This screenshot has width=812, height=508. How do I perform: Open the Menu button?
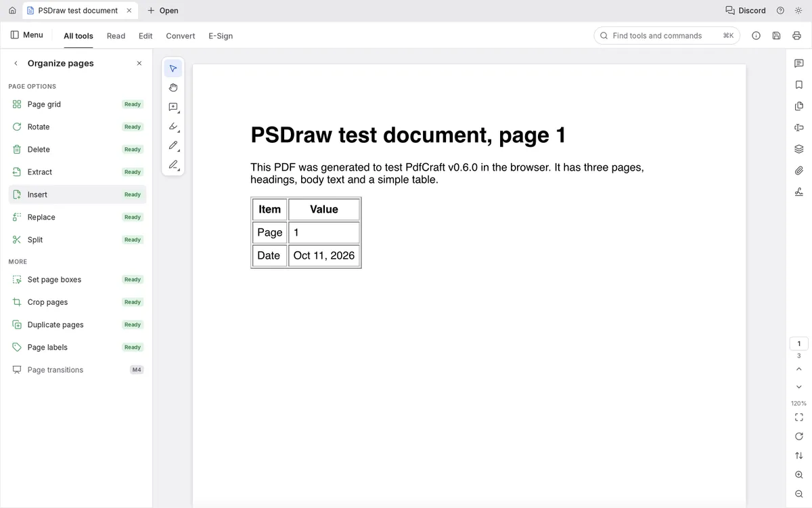pos(26,35)
